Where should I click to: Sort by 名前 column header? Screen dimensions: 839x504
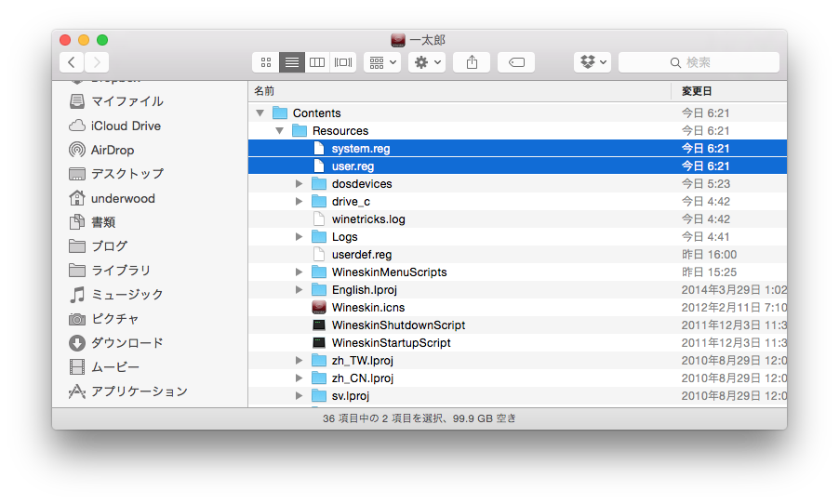(459, 91)
